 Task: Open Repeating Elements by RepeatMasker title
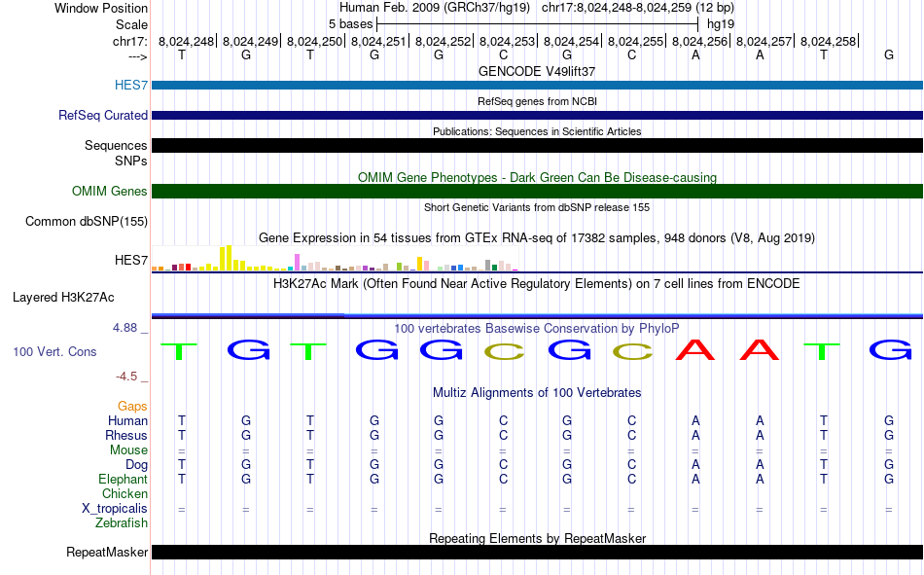pyautogui.click(x=537, y=538)
